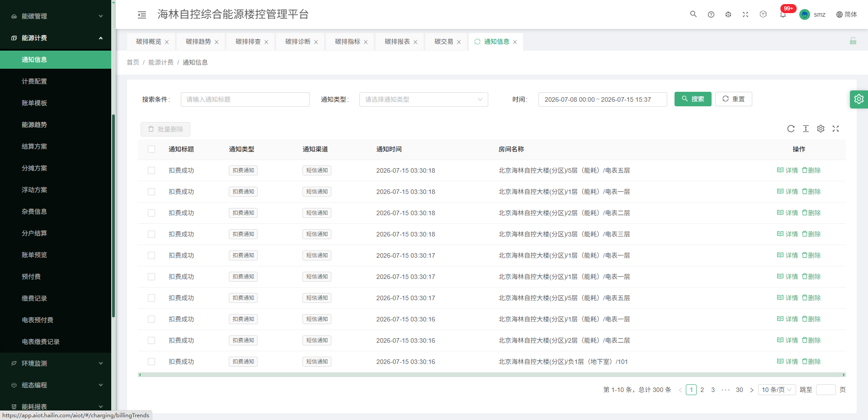Open the notification bell with 99+ badge

(x=783, y=14)
